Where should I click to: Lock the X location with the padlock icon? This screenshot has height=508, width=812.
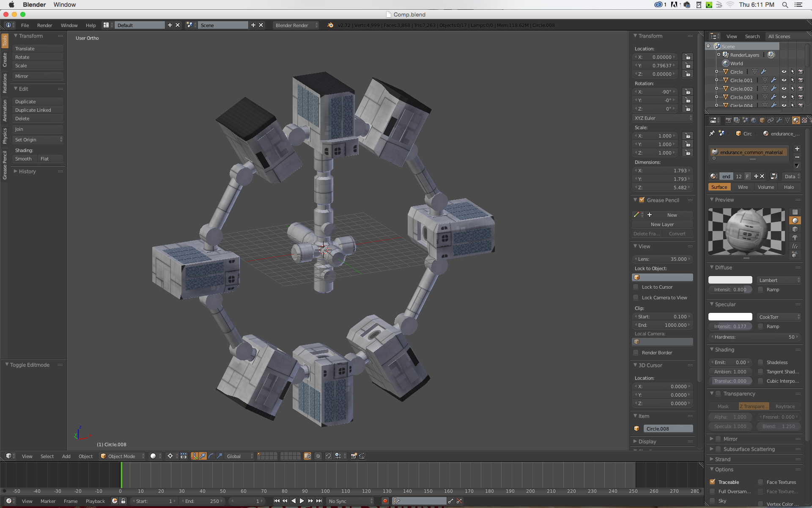coord(688,57)
